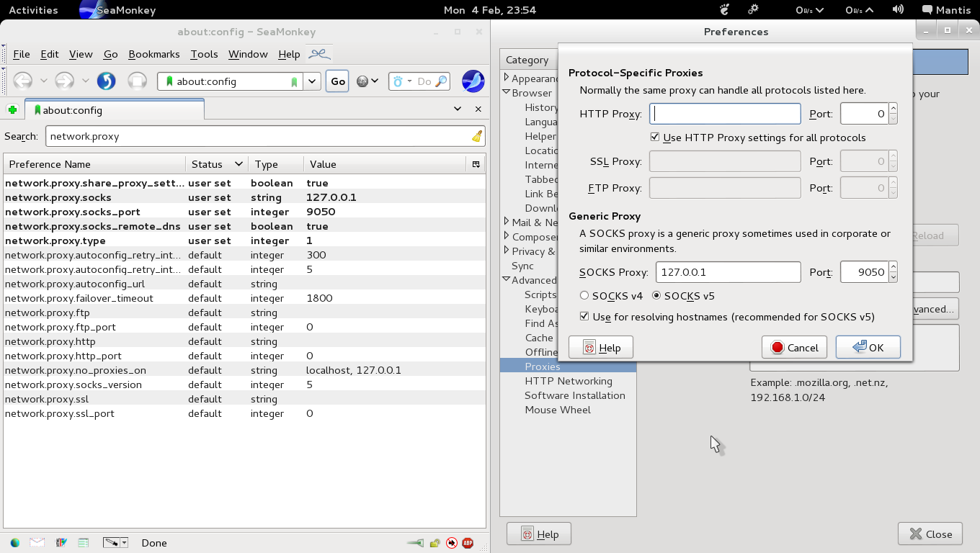Decrease the SOCKS Proxy port with down arrow
The image size is (980, 553).
(x=894, y=277)
